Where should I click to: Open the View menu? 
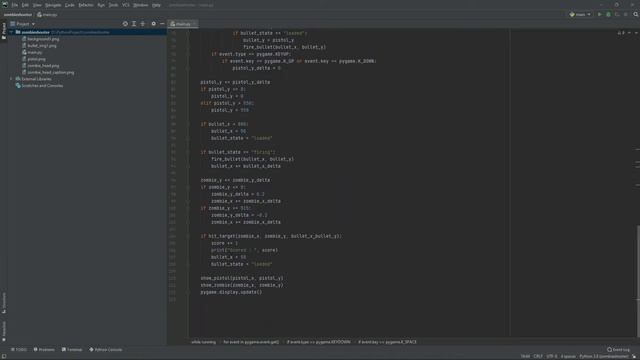[x=37, y=5]
